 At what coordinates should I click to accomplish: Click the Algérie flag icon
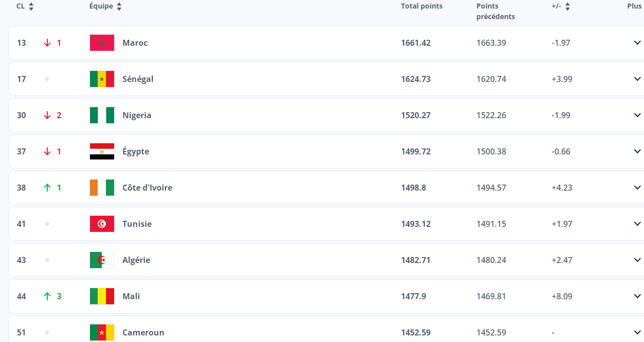(102, 260)
